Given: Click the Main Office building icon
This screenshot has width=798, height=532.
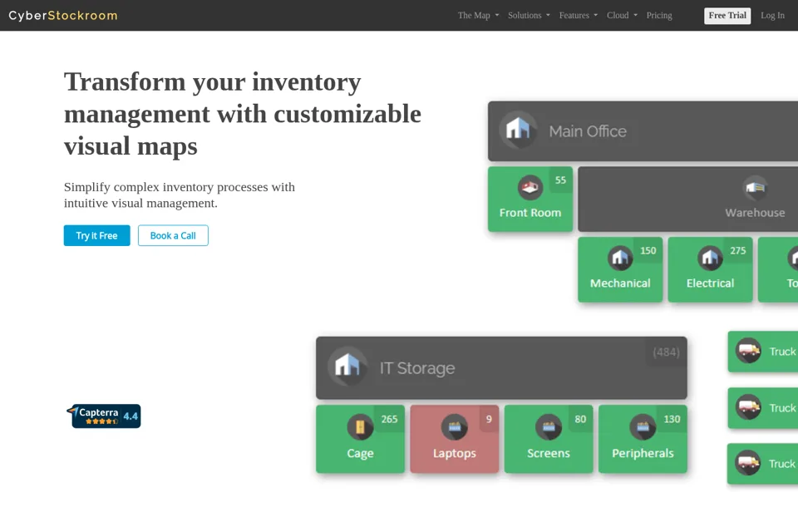Looking at the screenshot, I should click(518, 130).
